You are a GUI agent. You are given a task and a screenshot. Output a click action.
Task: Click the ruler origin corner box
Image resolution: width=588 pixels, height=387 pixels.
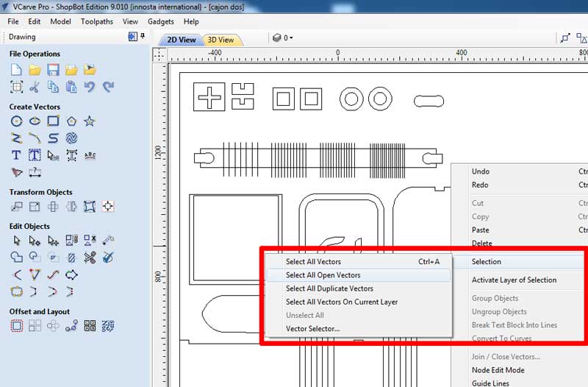159,54
